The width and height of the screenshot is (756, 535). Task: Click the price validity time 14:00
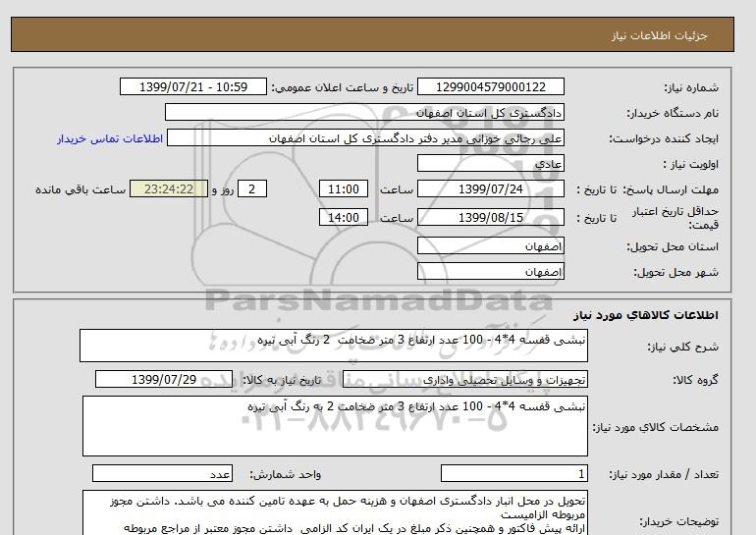(344, 218)
